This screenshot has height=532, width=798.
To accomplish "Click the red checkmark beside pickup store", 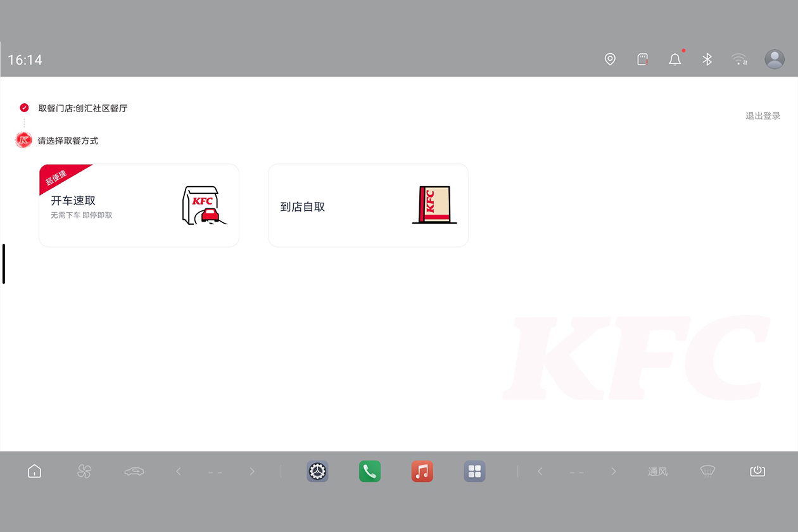I will pyautogui.click(x=24, y=108).
